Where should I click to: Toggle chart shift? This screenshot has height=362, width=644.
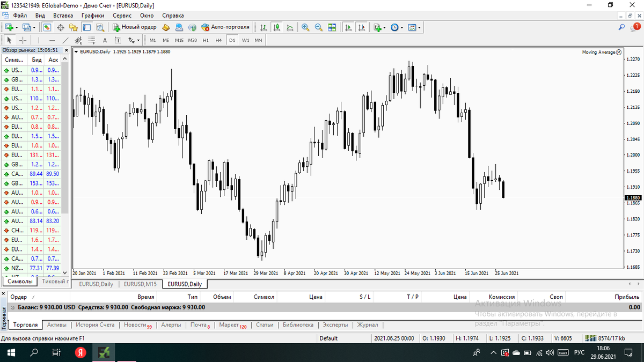click(x=362, y=27)
